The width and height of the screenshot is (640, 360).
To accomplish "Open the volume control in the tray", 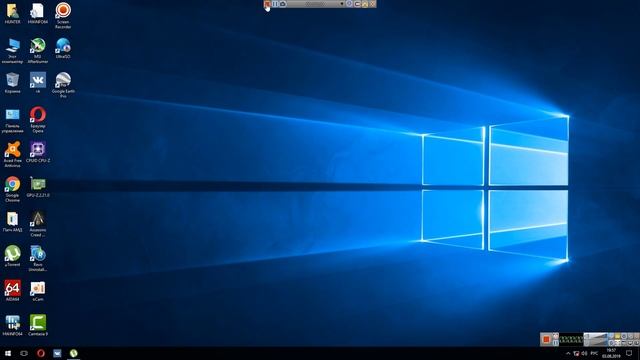I will click(584, 353).
